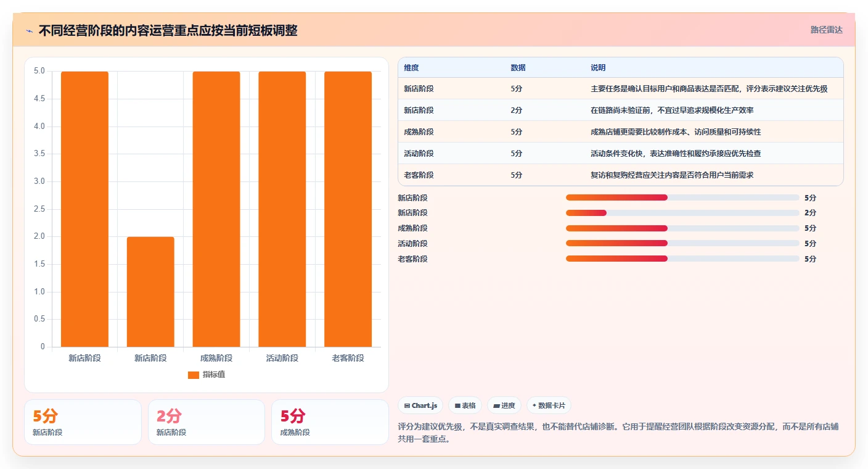Click the 数据卡片 chip

[549, 405]
